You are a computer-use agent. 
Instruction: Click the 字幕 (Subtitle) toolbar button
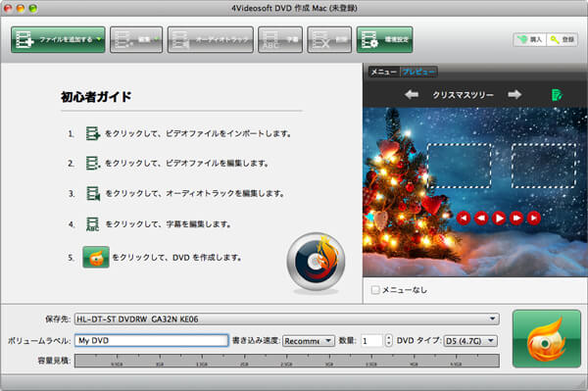tap(280, 39)
